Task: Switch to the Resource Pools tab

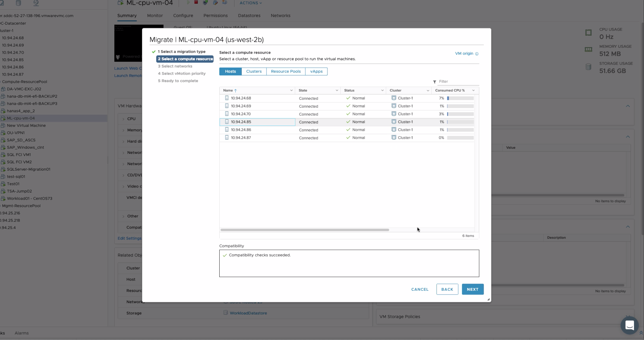Action: pyautogui.click(x=285, y=72)
